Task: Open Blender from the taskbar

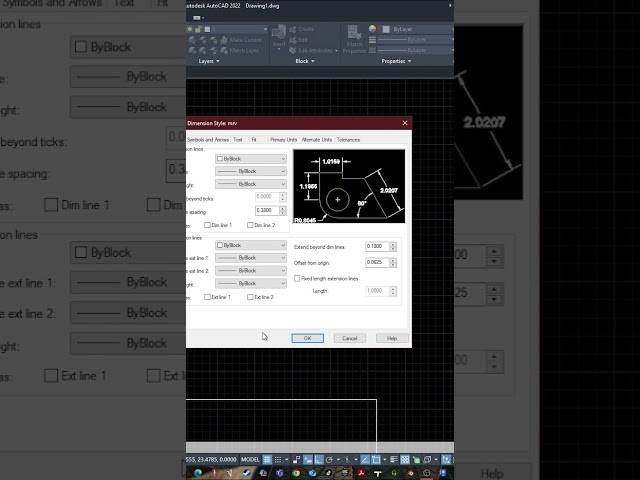Action: 410,473
